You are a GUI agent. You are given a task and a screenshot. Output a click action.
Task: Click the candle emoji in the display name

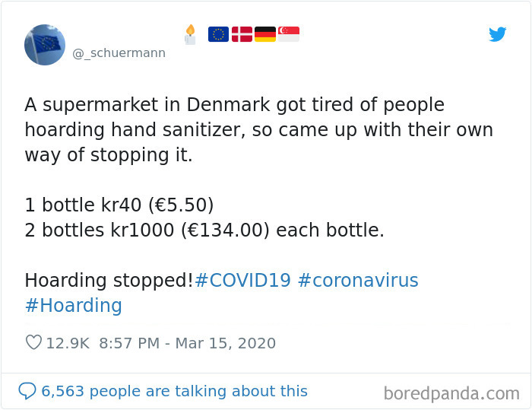tap(190, 34)
